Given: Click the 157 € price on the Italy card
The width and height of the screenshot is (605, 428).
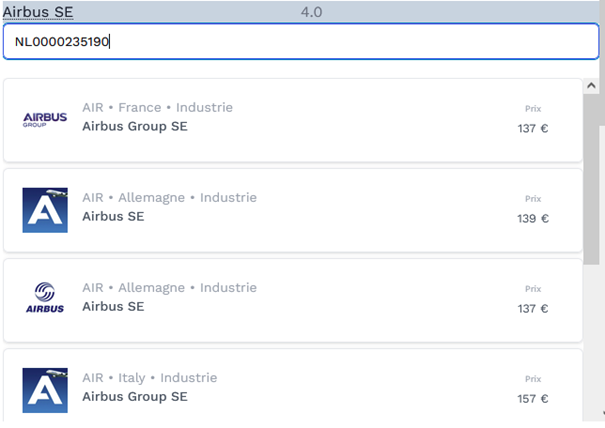Looking at the screenshot, I should click(532, 399).
